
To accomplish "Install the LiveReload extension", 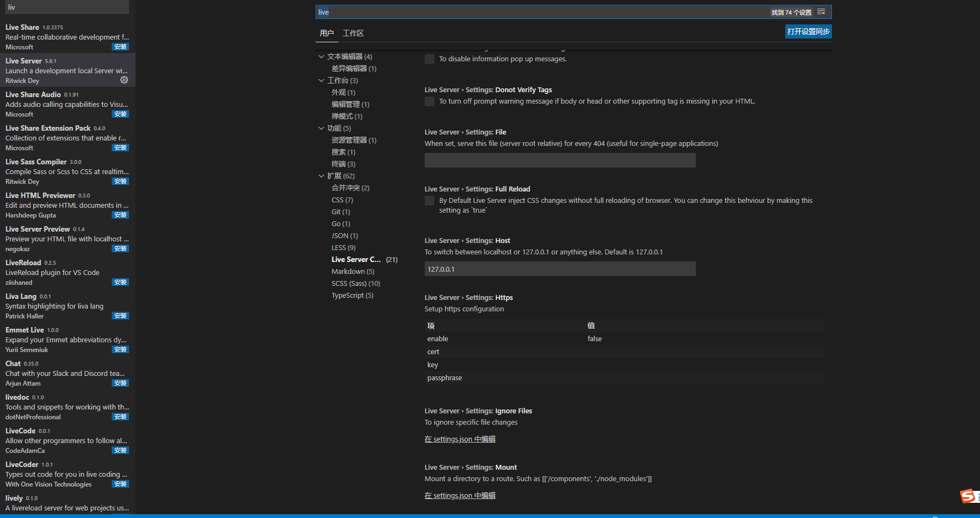I will (120, 283).
